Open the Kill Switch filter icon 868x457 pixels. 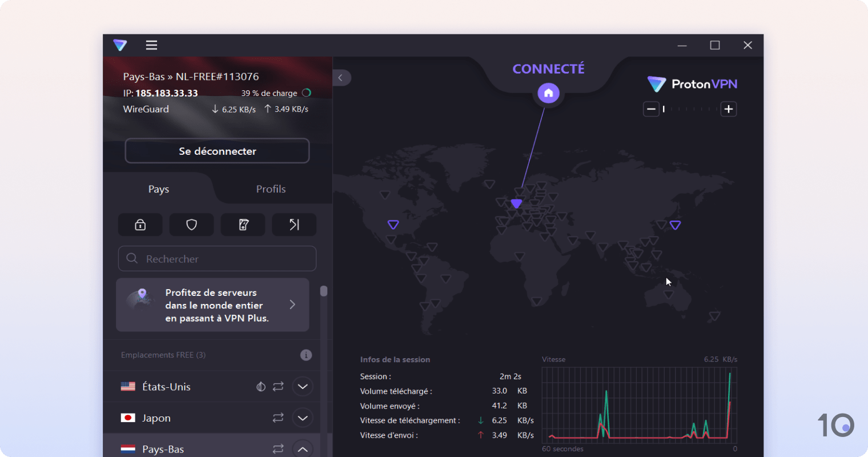[x=243, y=225]
